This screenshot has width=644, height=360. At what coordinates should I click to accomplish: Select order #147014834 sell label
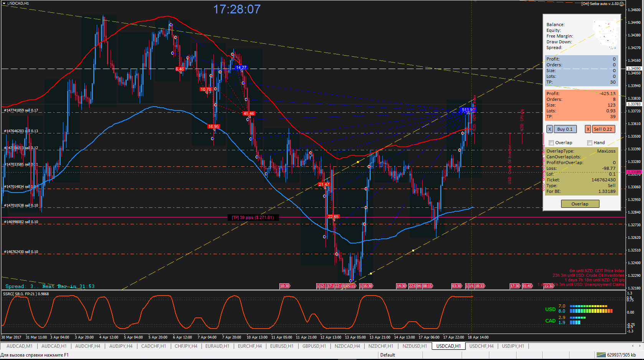click(x=21, y=187)
